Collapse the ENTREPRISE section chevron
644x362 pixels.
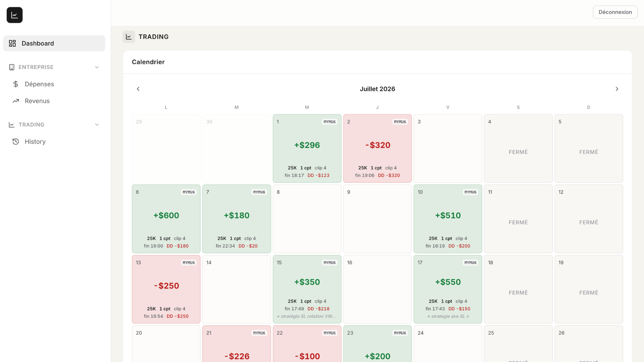pyautogui.click(x=97, y=67)
